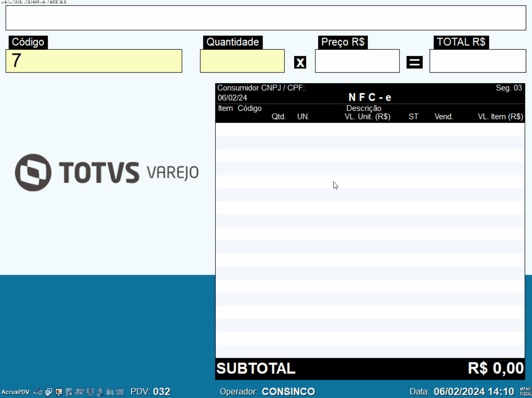Screen dimensions: 532x398
Task: Click the Consumidor CNPJ / CPF text
Action: [261, 88]
